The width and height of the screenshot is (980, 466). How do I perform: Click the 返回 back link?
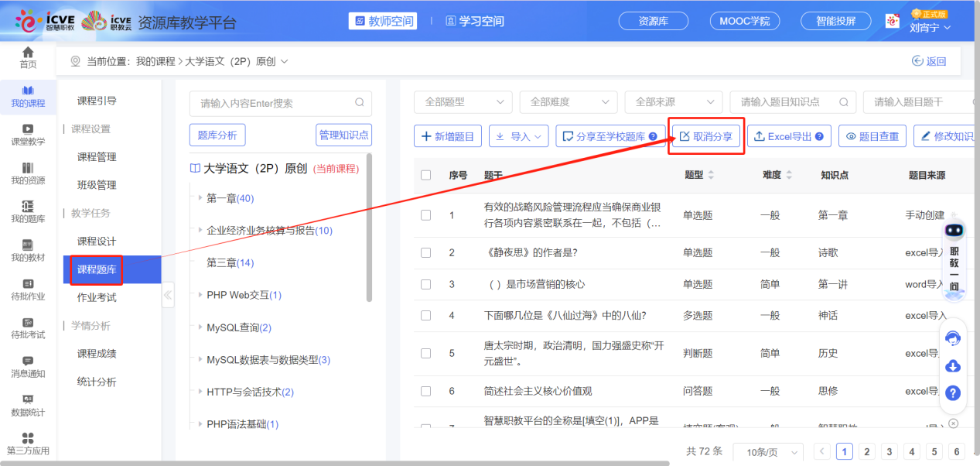click(x=929, y=61)
